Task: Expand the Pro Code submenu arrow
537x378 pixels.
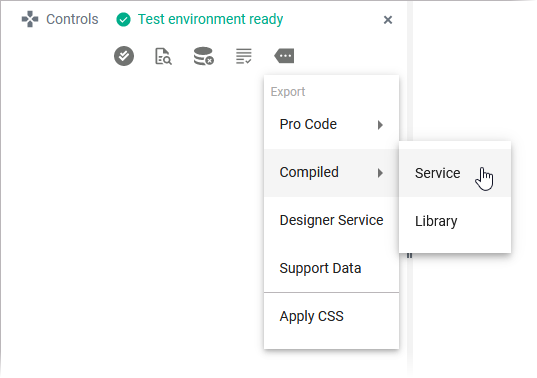Action: pyautogui.click(x=380, y=125)
